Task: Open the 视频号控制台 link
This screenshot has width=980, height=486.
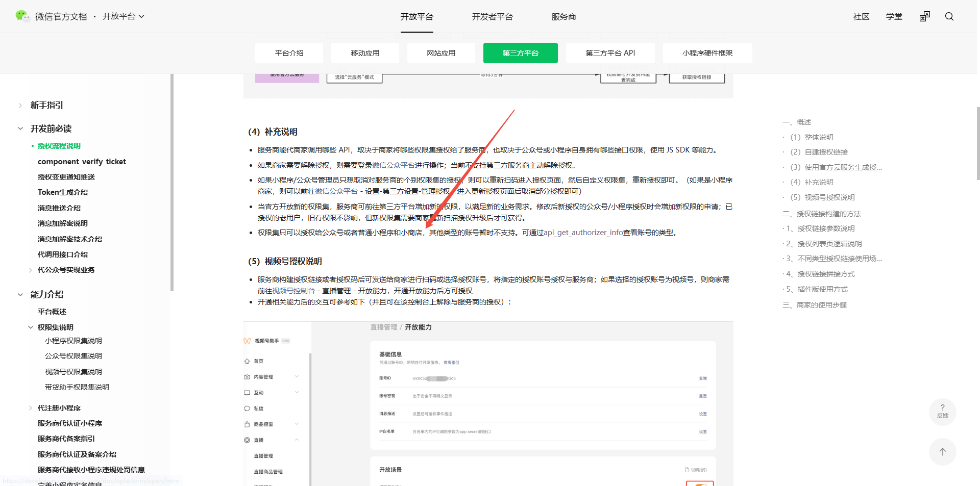Action: 293,291
